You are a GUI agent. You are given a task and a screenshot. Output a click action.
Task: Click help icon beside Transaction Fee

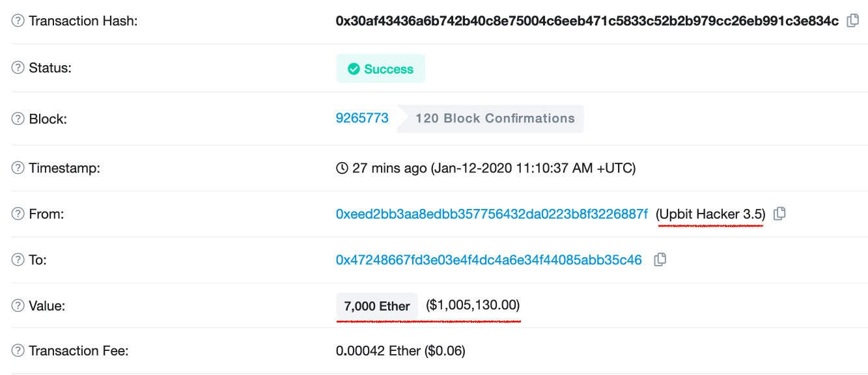point(18,351)
